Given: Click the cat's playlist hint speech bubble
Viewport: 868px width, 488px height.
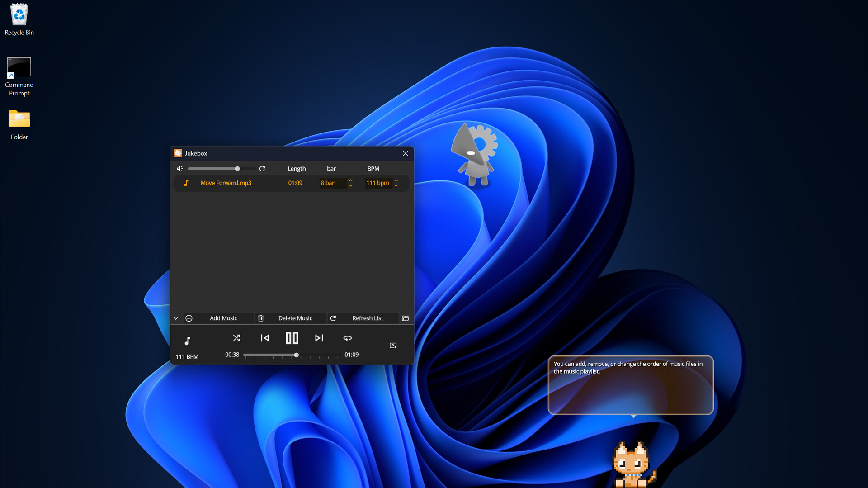Looking at the screenshot, I should (631, 385).
